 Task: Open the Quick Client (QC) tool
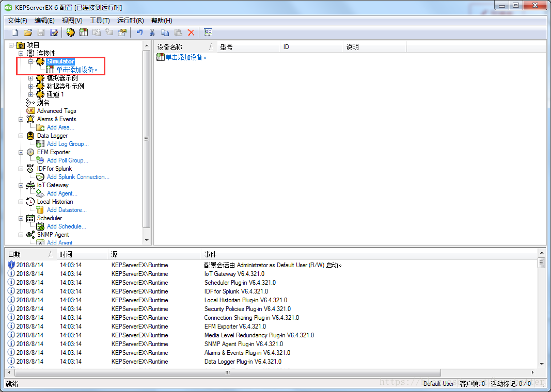point(208,32)
